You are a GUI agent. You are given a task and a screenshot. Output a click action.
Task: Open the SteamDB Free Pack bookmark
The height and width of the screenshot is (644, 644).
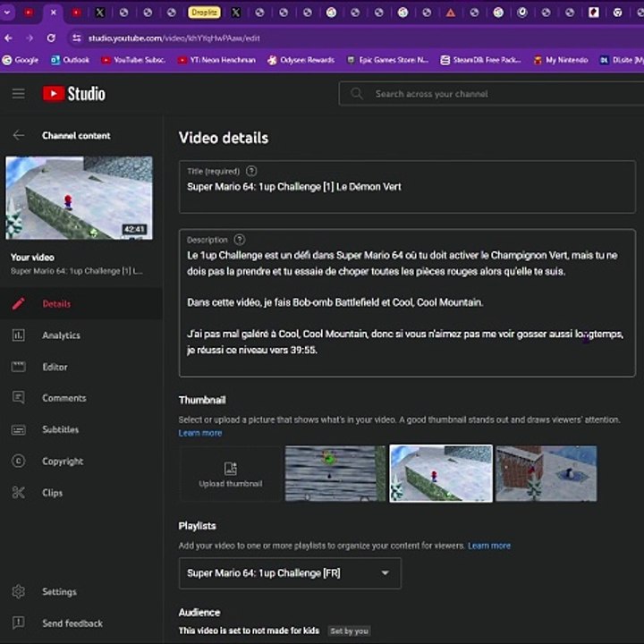(x=481, y=60)
